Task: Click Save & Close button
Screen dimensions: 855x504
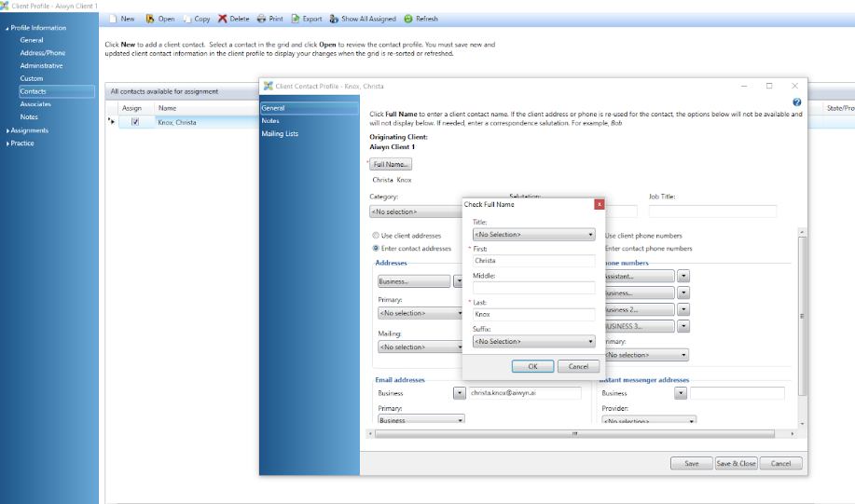Action: coord(737,463)
